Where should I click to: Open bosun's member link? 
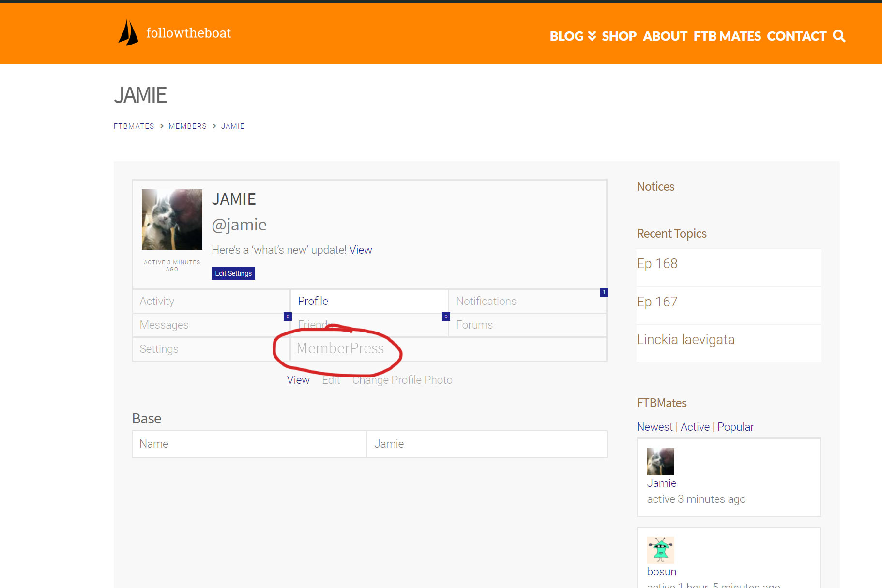point(662,572)
